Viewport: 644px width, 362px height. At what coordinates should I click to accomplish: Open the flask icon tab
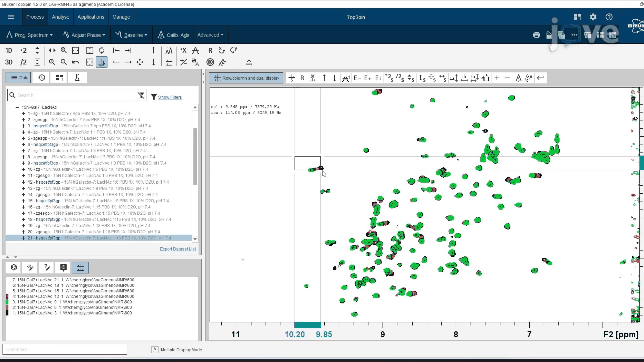coord(77,78)
